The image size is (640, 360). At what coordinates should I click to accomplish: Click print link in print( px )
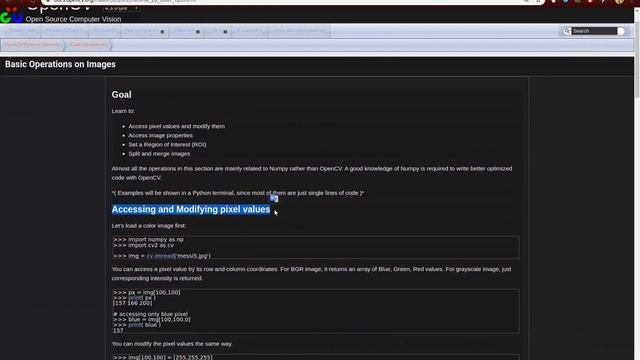click(135, 298)
